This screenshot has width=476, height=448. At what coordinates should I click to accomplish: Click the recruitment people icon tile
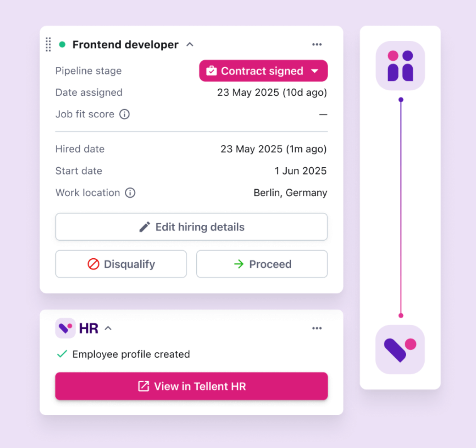(x=400, y=66)
